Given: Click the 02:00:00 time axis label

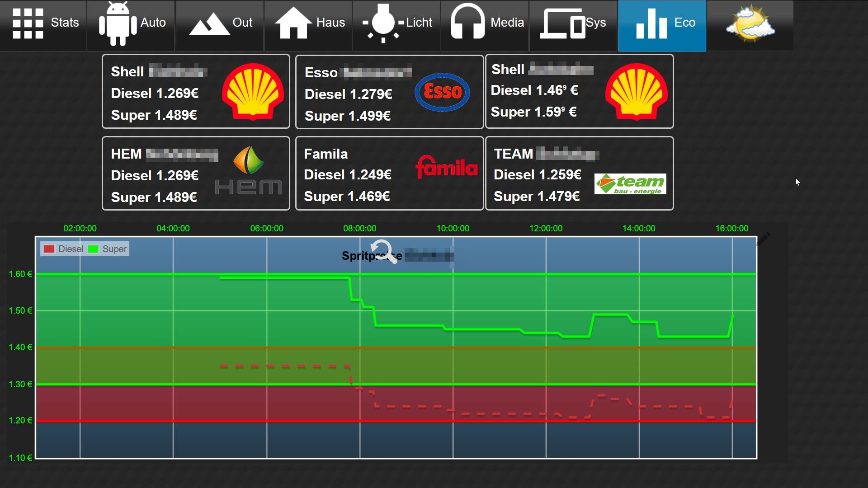Looking at the screenshot, I should 80,228.
